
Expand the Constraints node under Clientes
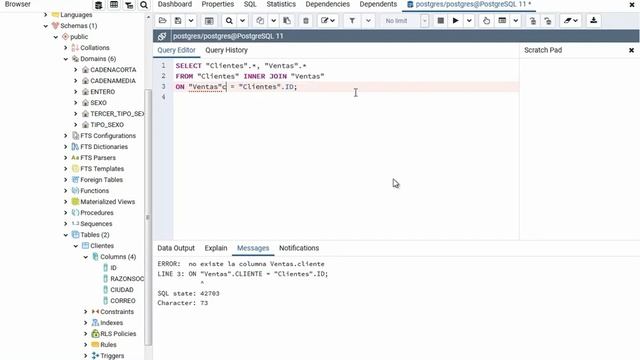coord(86,312)
